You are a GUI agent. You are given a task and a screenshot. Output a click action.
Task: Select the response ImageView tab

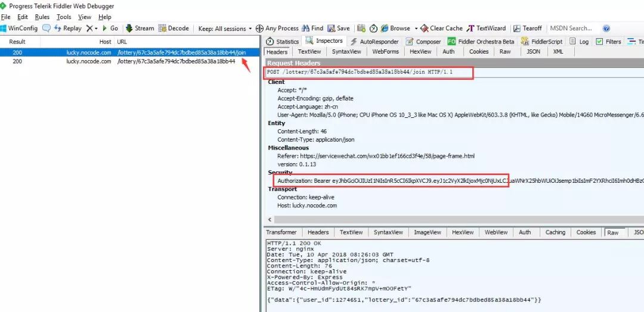coord(428,232)
